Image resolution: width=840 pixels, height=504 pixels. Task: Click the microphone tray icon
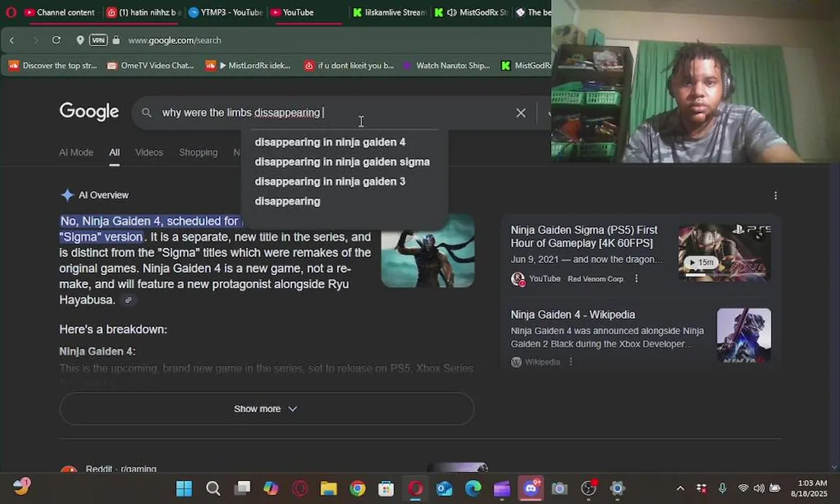722,488
